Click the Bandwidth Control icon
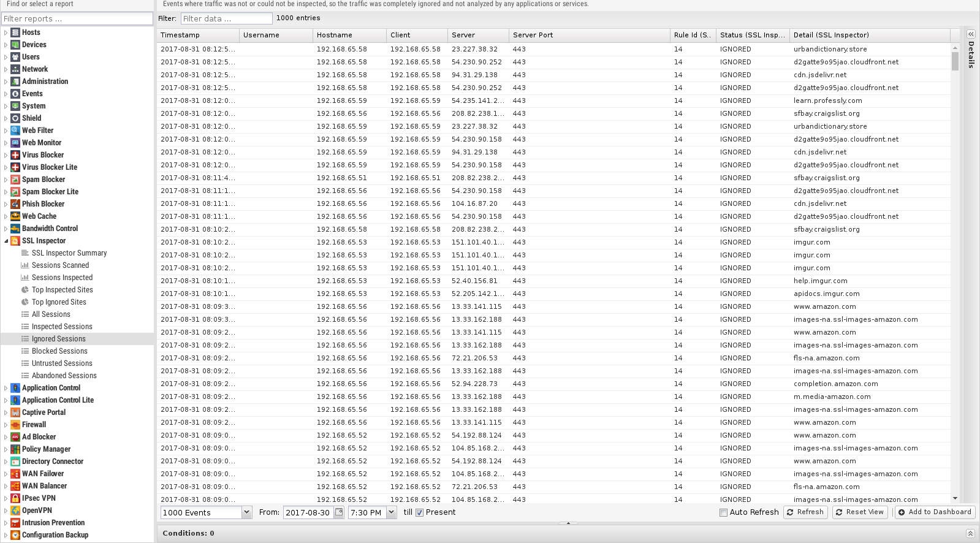 click(x=15, y=229)
